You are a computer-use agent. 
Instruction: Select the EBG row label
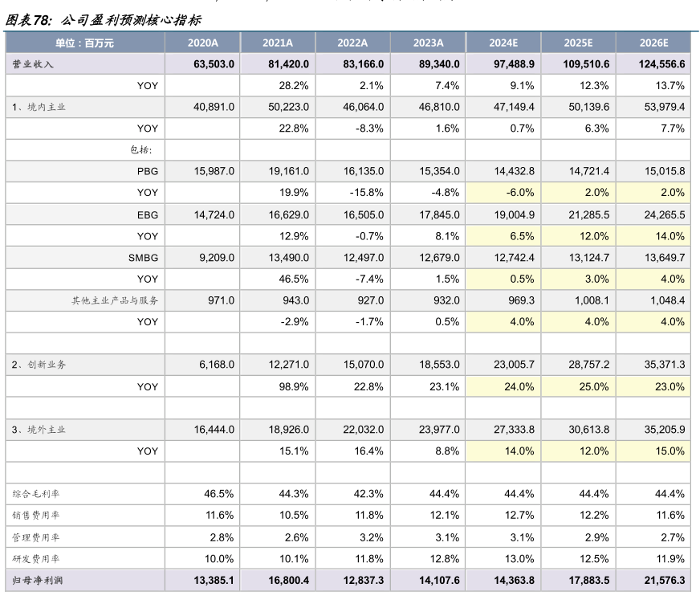click(148, 214)
